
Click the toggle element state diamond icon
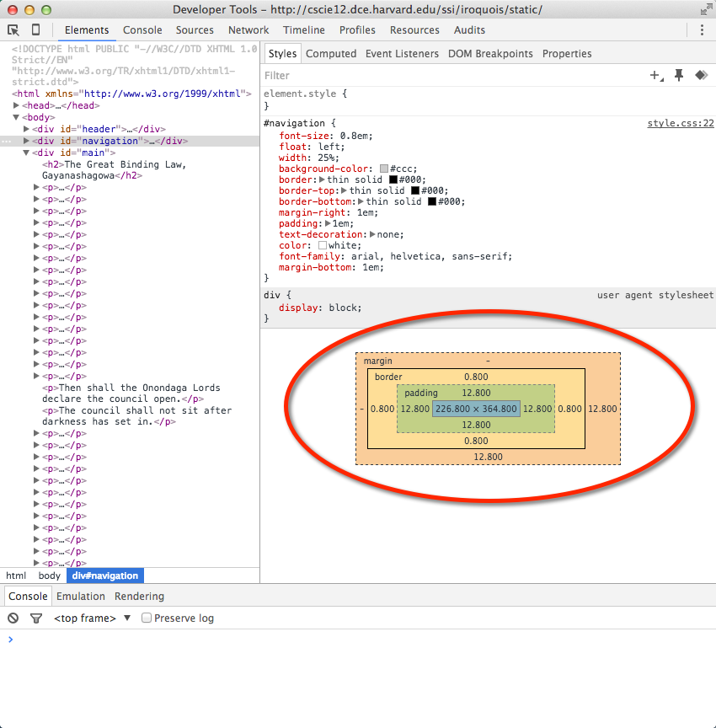tap(702, 75)
